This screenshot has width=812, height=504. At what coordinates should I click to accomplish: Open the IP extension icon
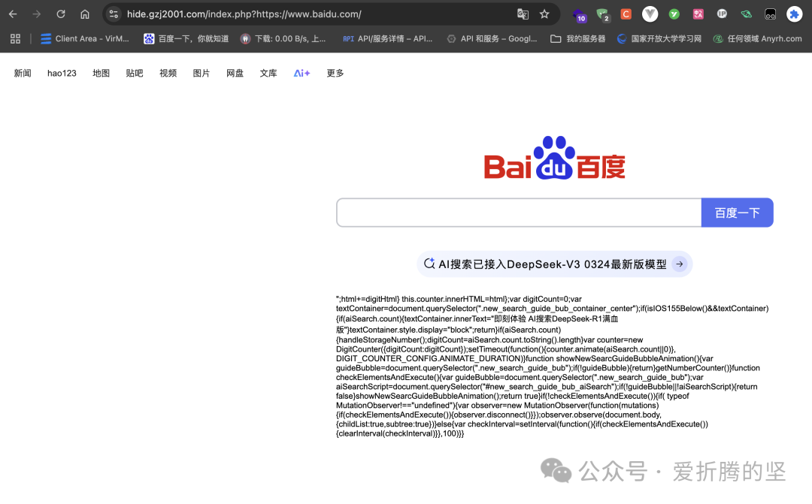point(722,14)
